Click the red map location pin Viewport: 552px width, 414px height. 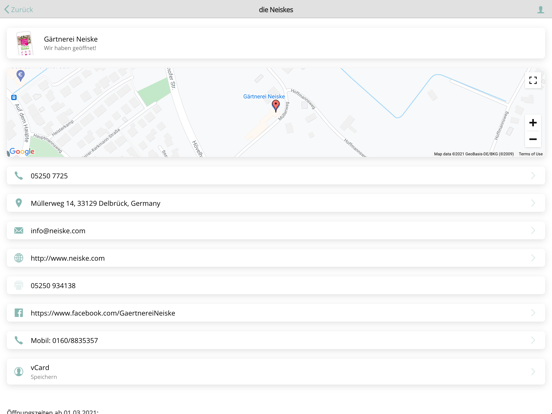coord(276,106)
